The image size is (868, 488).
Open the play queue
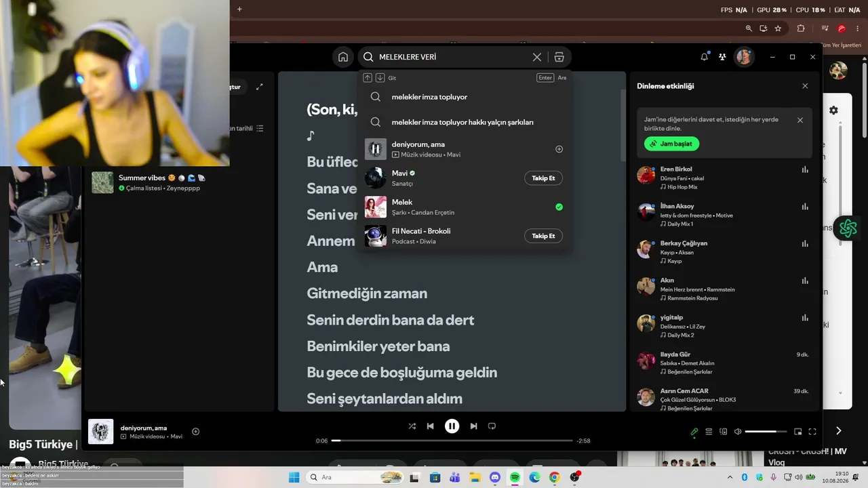point(709,432)
